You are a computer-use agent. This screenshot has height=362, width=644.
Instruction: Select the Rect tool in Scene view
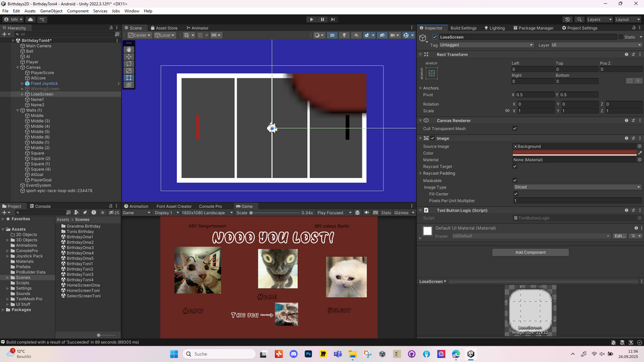click(x=129, y=78)
